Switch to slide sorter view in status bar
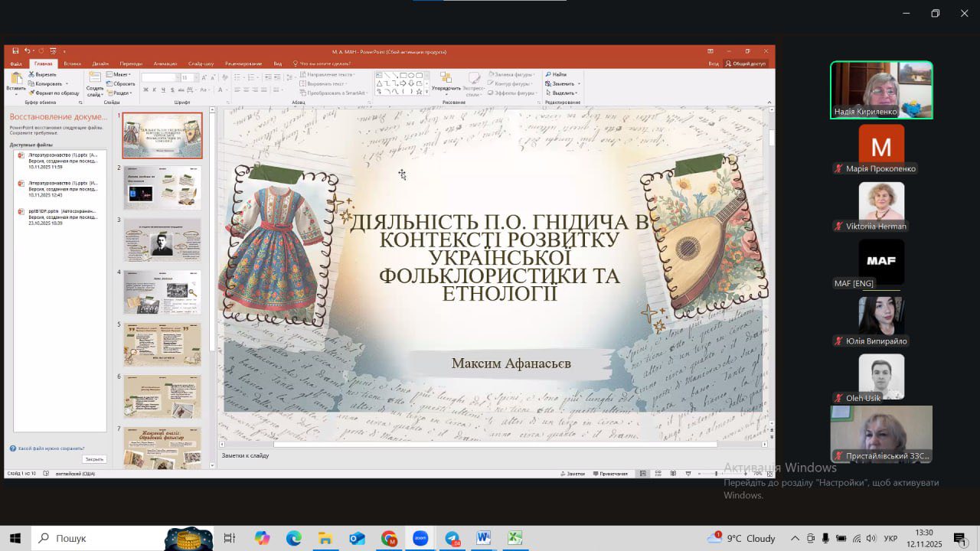This screenshot has width=980, height=551. [658, 474]
